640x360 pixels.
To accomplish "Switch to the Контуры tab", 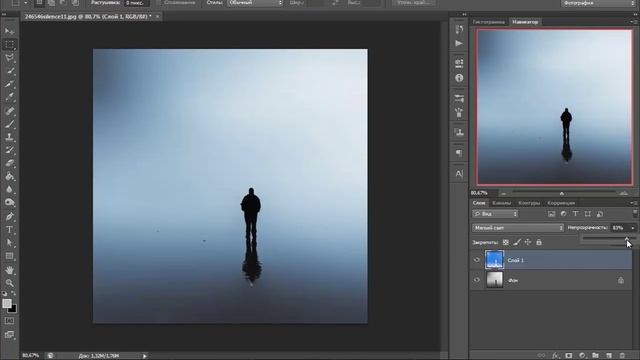I will (529, 203).
